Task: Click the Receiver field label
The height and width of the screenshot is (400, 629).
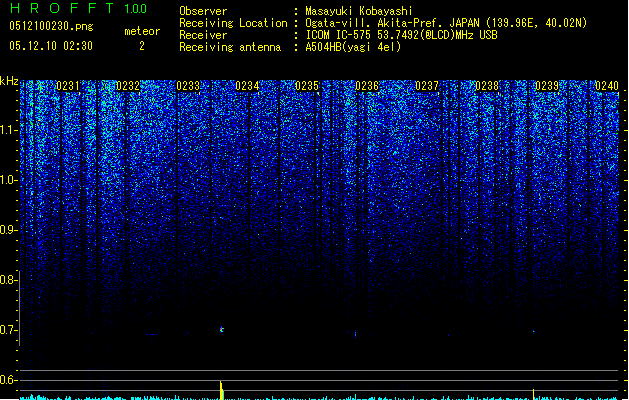Action: (203, 35)
